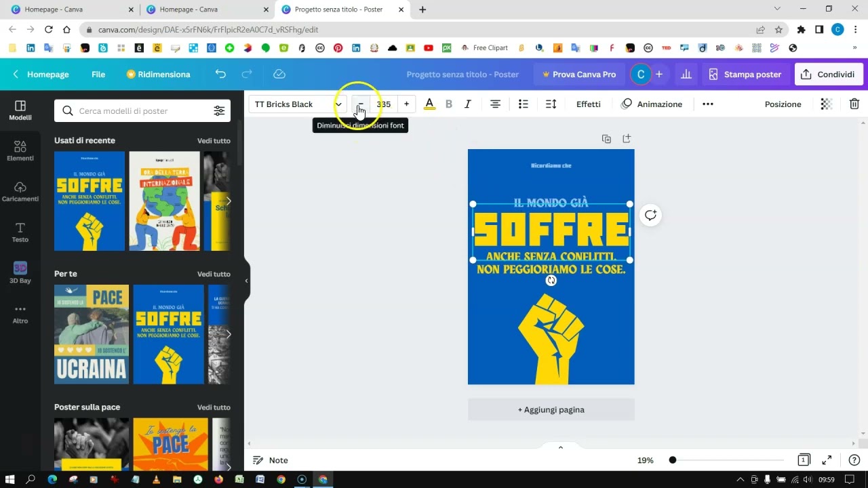868x488 pixels.
Task: Open Effetti text effects
Action: (x=589, y=104)
